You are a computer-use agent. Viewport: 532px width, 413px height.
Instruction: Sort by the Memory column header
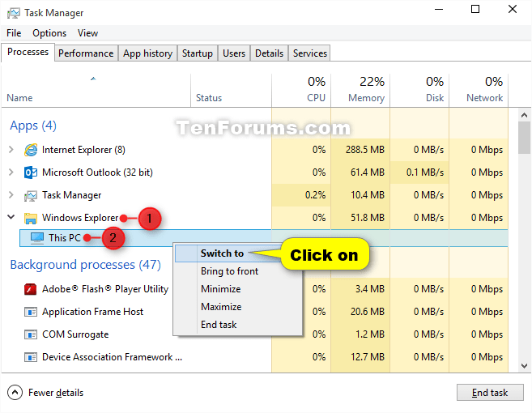[360, 91]
